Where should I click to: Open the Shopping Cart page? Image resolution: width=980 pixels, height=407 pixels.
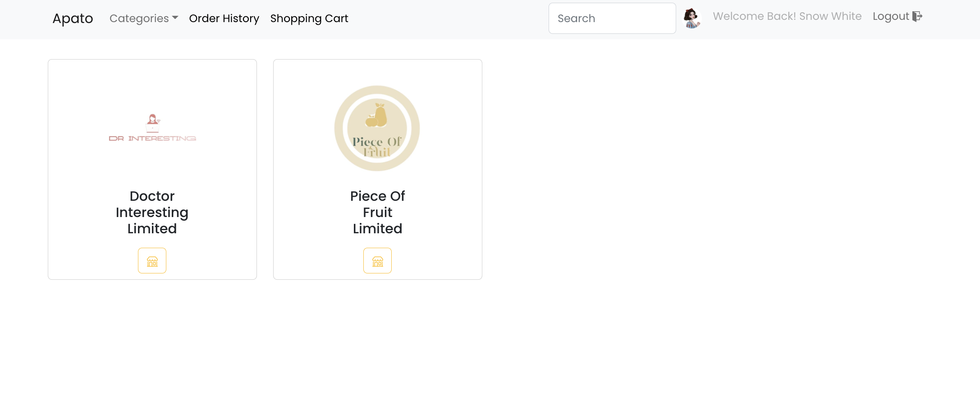pyautogui.click(x=309, y=18)
